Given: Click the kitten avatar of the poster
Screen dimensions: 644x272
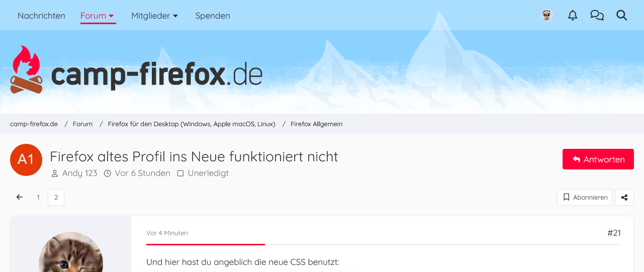Looking at the screenshot, I should point(71,254).
